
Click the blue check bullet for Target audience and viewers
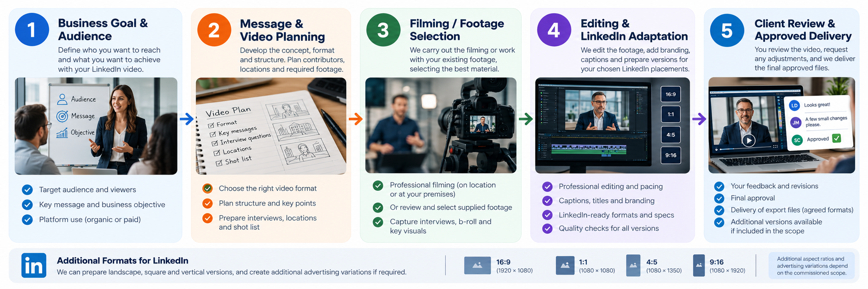[x=27, y=190]
